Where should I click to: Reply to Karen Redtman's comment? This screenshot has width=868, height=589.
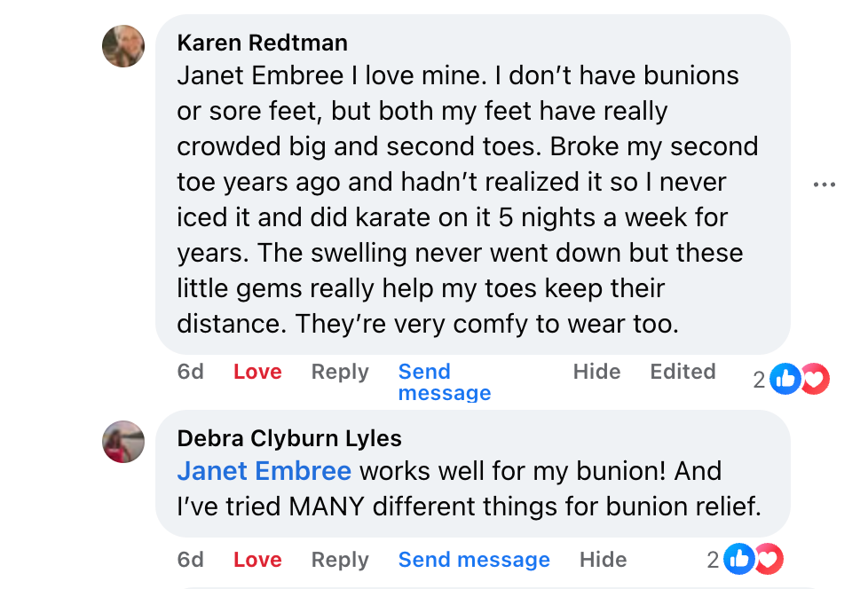340,372
